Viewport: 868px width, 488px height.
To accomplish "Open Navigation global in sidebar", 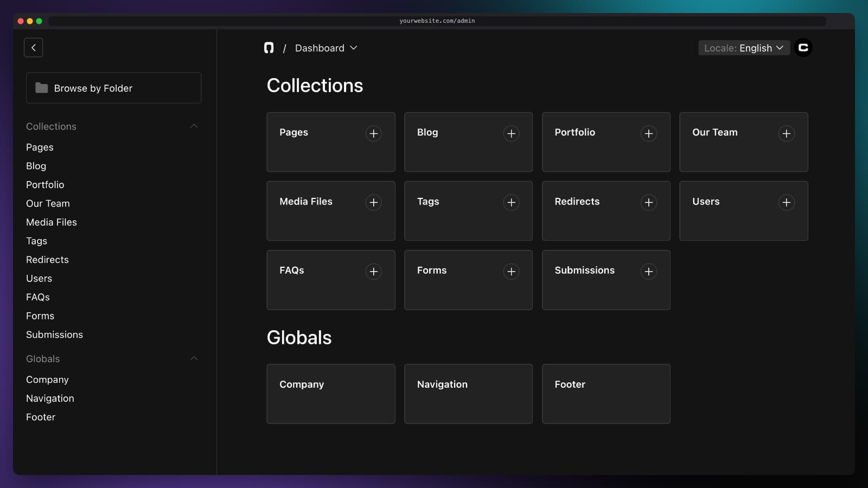I will coord(50,399).
